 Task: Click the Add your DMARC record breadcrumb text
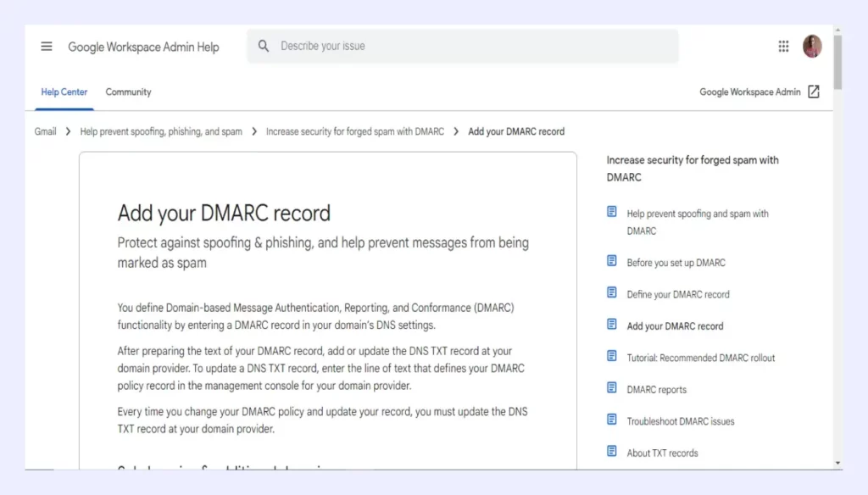[x=516, y=131]
